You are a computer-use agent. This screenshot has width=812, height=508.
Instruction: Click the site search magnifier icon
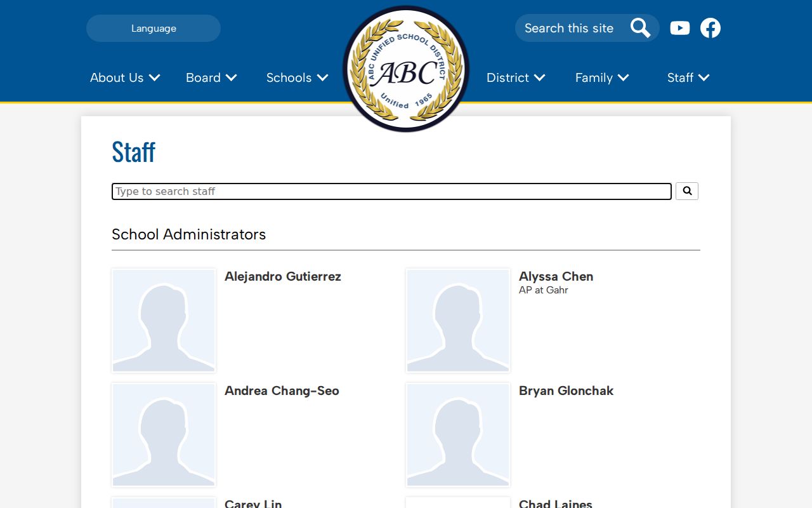641,28
